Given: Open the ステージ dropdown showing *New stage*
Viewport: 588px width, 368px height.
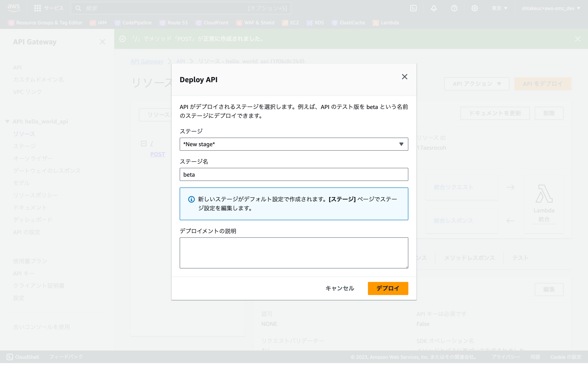Looking at the screenshot, I should click(294, 144).
